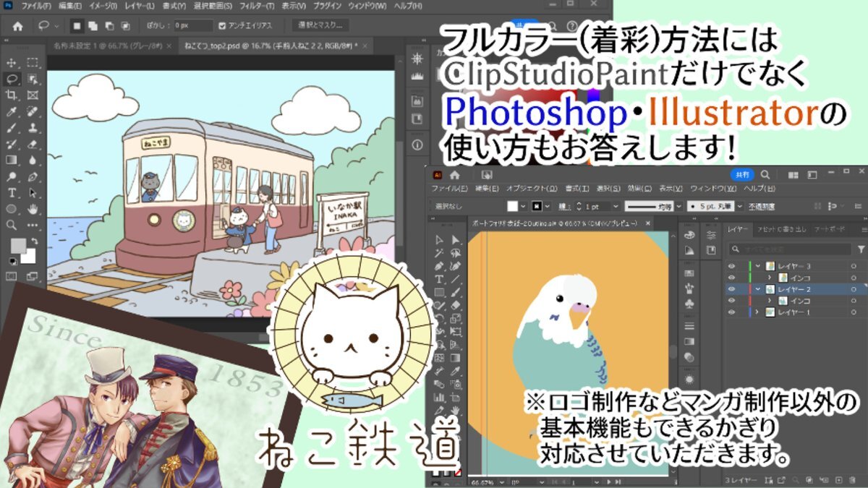Select the Crop tool in Photoshop

click(x=11, y=95)
